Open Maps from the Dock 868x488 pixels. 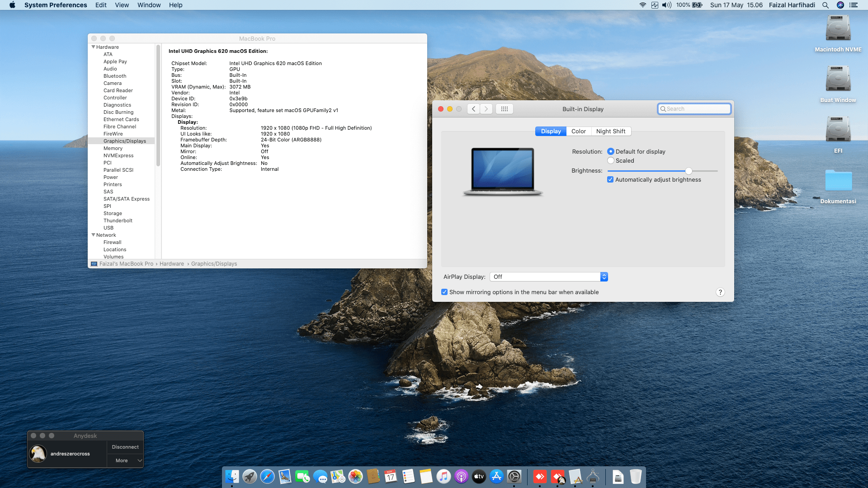coord(338,476)
